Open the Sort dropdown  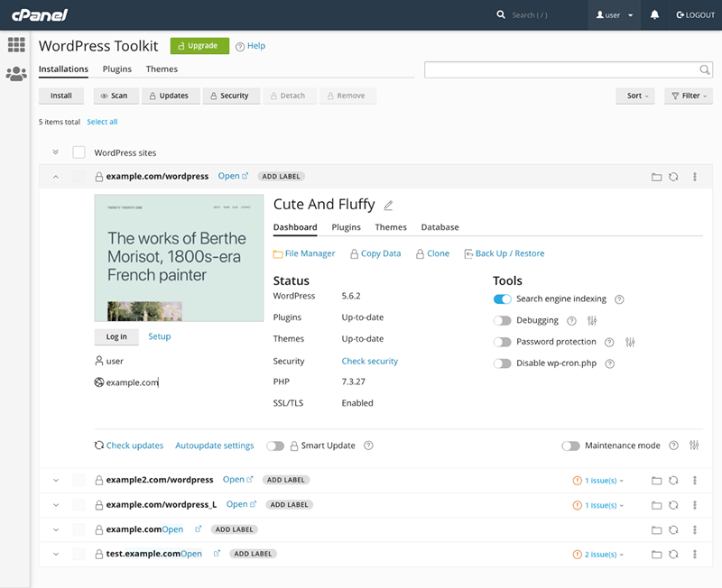tap(637, 96)
